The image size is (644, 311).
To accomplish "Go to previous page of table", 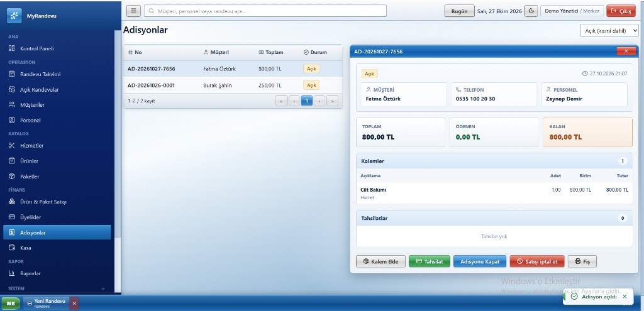I will click(x=294, y=101).
